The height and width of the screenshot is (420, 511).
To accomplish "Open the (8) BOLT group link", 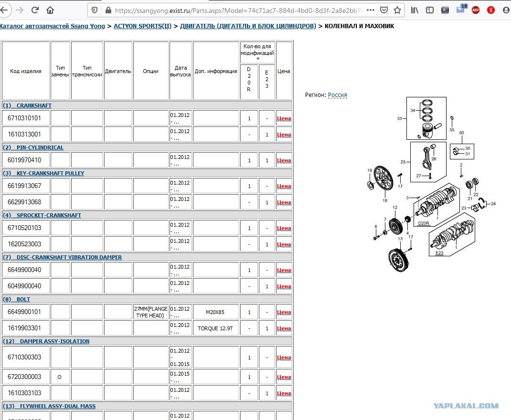I will tap(17, 299).
